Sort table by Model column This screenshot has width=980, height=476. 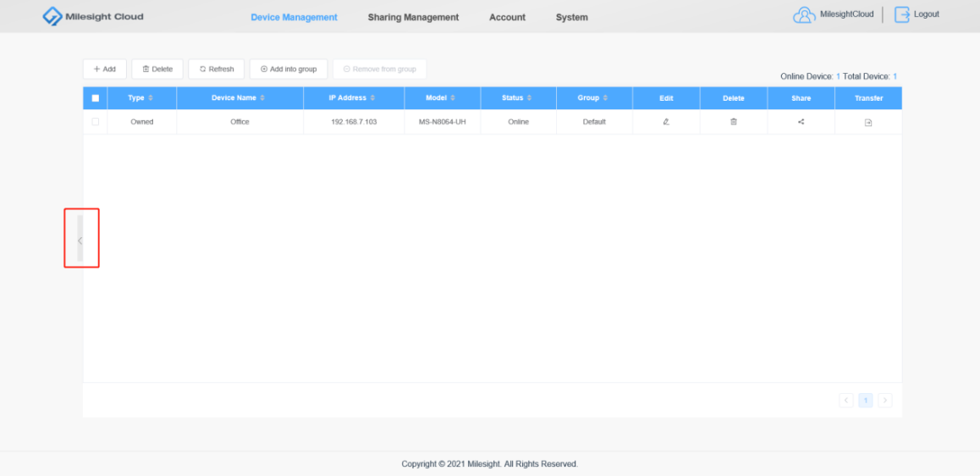pos(453,98)
